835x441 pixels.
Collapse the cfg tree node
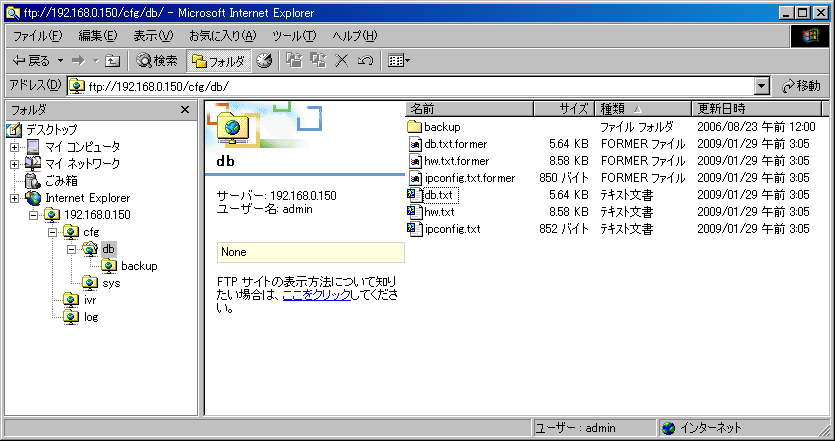[x=52, y=232]
